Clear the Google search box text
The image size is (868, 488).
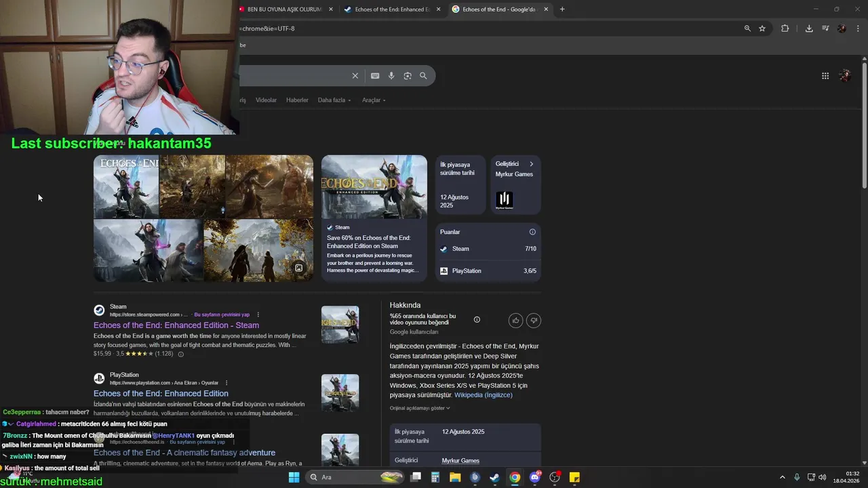(355, 76)
